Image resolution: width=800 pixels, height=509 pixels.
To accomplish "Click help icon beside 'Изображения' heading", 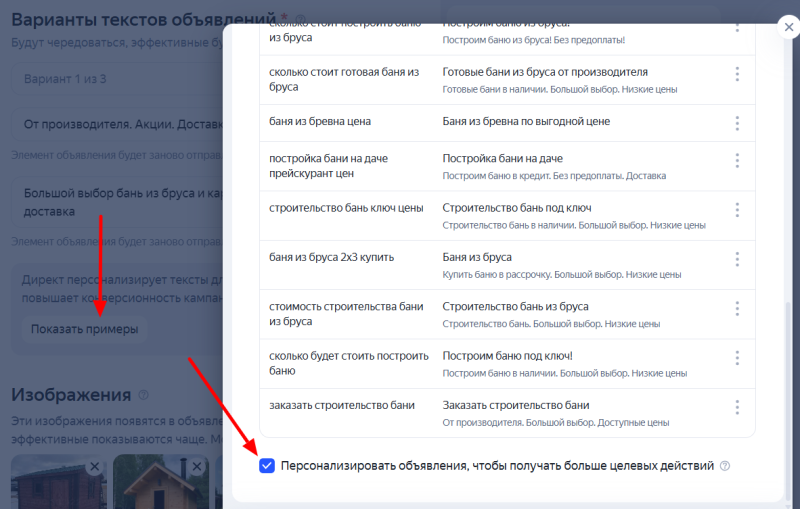I will tap(143, 395).
